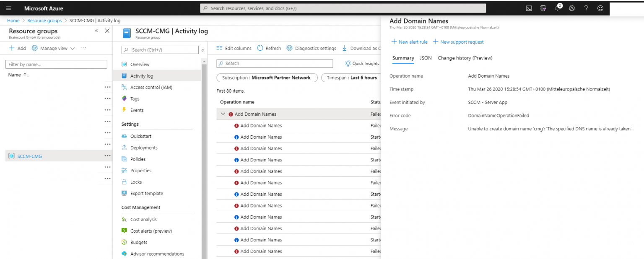644x259 pixels.
Task: Open the portal Settings gear
Action: click(x=571, y=8)
